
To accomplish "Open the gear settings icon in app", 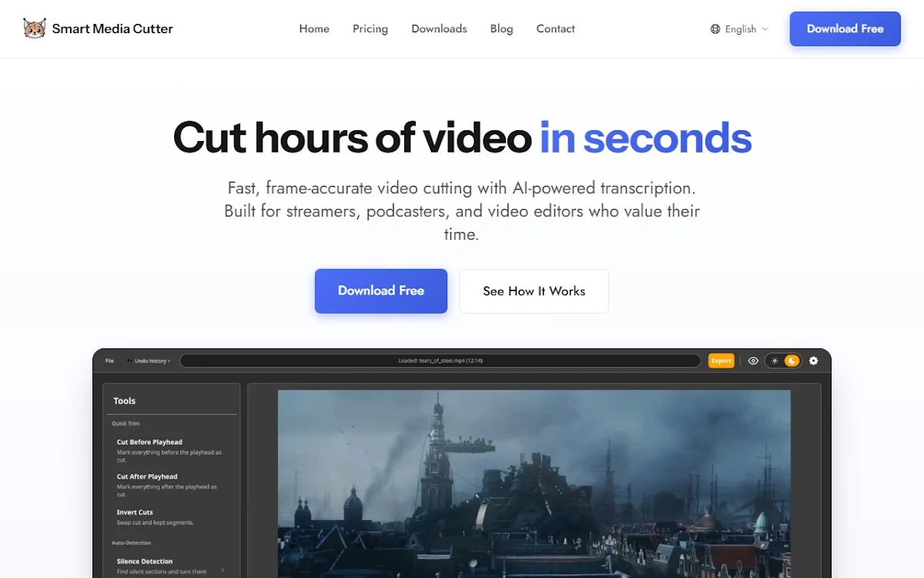I will [x=814, y=361].
